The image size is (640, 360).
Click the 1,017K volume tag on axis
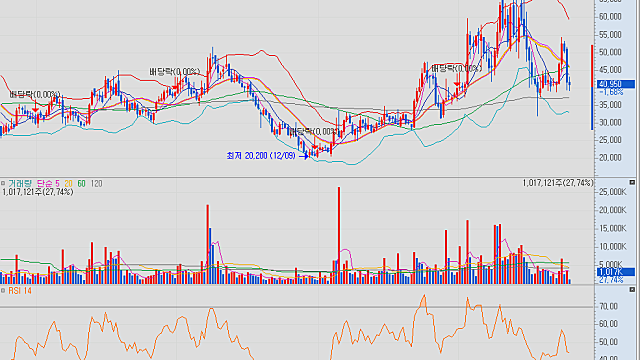click(616, 272)
